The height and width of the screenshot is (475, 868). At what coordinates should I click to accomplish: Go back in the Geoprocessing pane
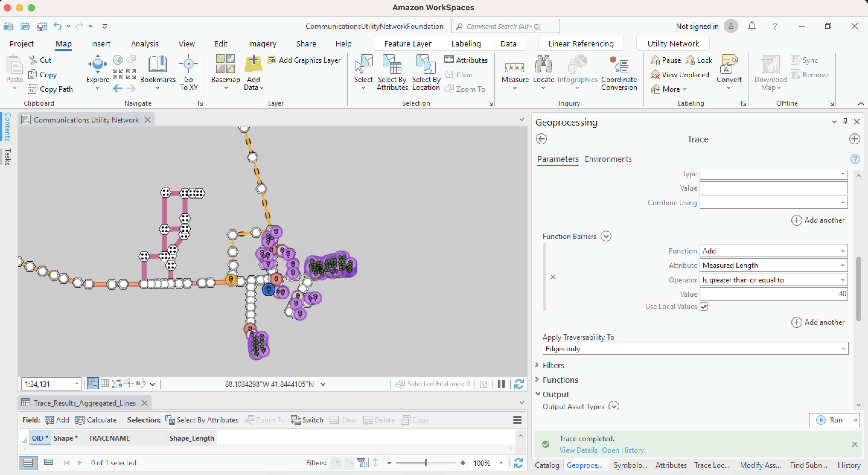(x=541, y=139)
